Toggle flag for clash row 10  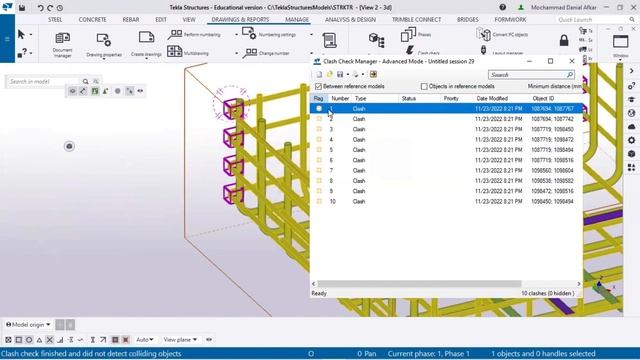coord(319,201)
